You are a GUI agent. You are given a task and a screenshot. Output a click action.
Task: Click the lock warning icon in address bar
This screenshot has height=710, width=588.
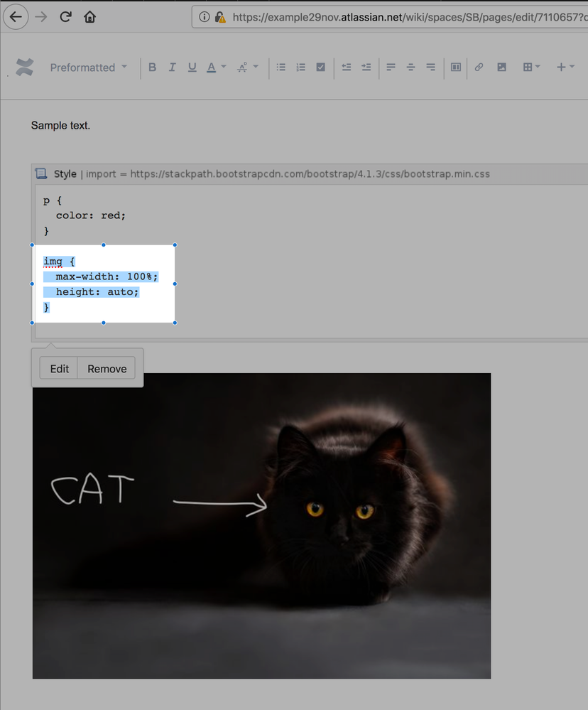point(220,17)
